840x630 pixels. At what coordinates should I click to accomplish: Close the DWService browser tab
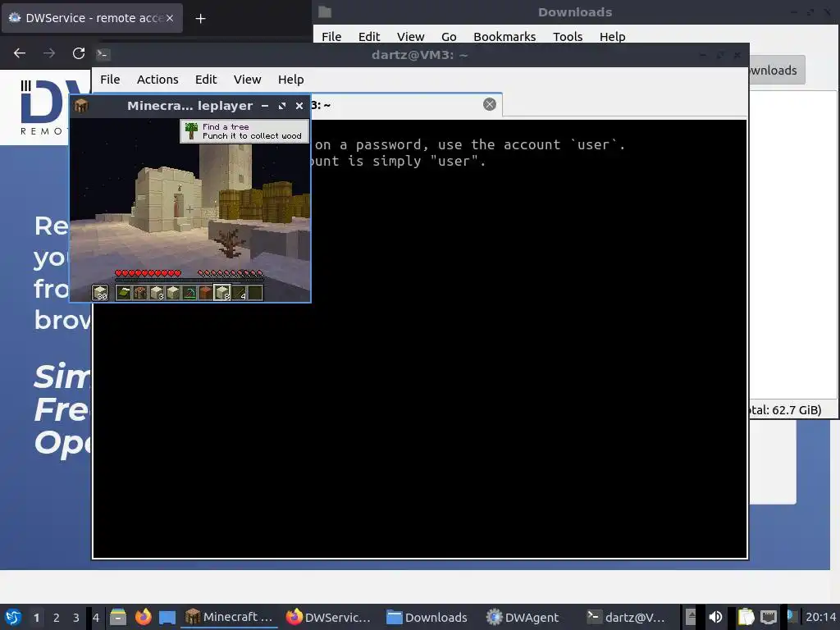pos(170,18)
